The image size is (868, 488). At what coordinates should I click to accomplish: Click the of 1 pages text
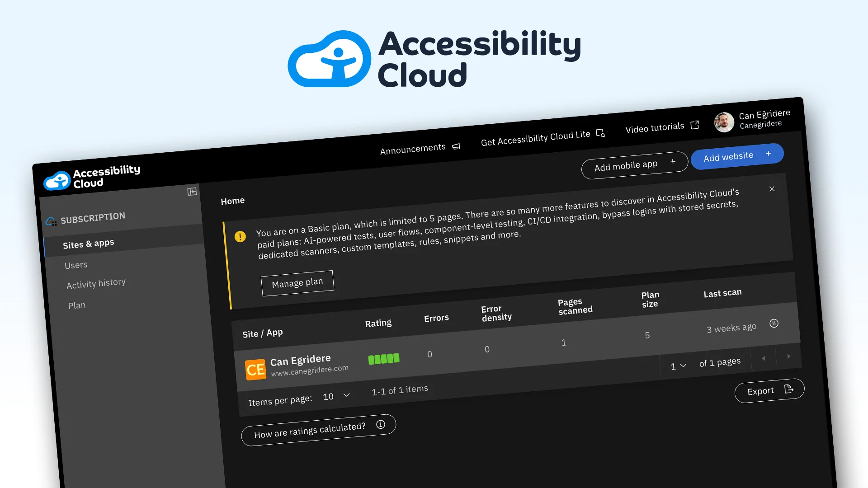click(x=720, y=362)
